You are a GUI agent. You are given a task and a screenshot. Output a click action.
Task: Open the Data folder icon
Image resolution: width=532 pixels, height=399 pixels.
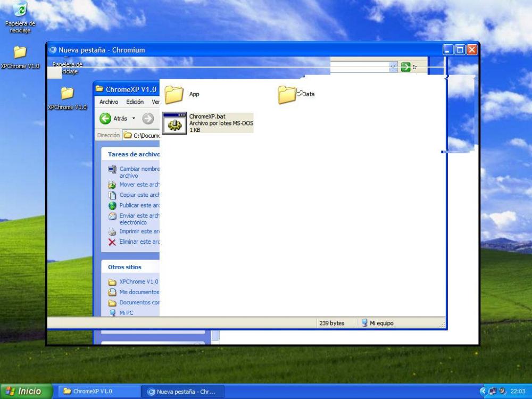pos(287,94)
